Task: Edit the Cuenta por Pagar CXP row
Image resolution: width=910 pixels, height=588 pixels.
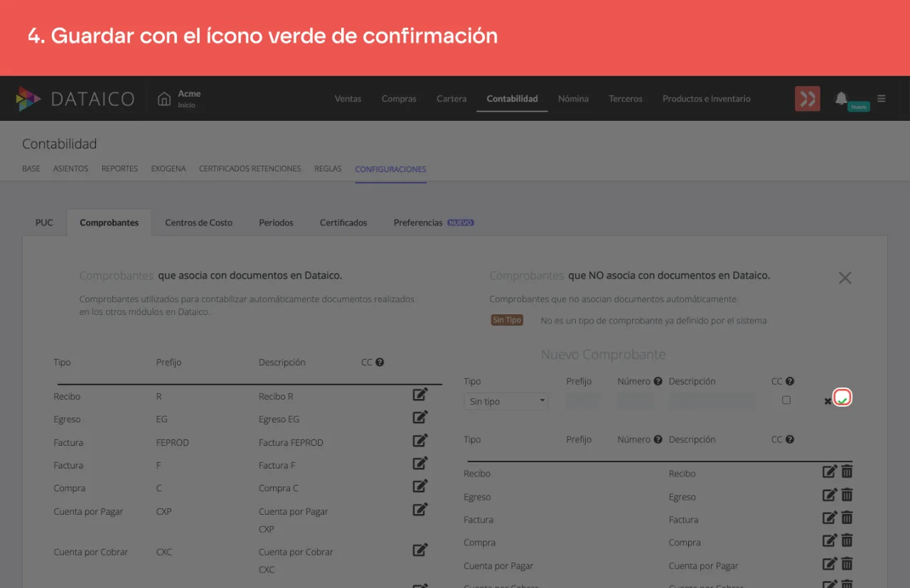Action: tap(420, 509)
